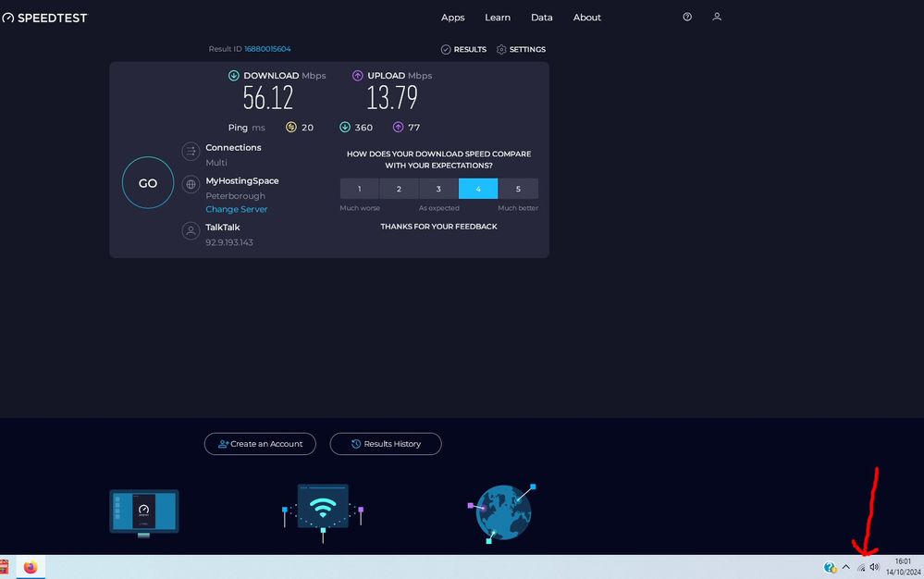Click the Change Server link
The image size is (924, 579).
point(236,209)
